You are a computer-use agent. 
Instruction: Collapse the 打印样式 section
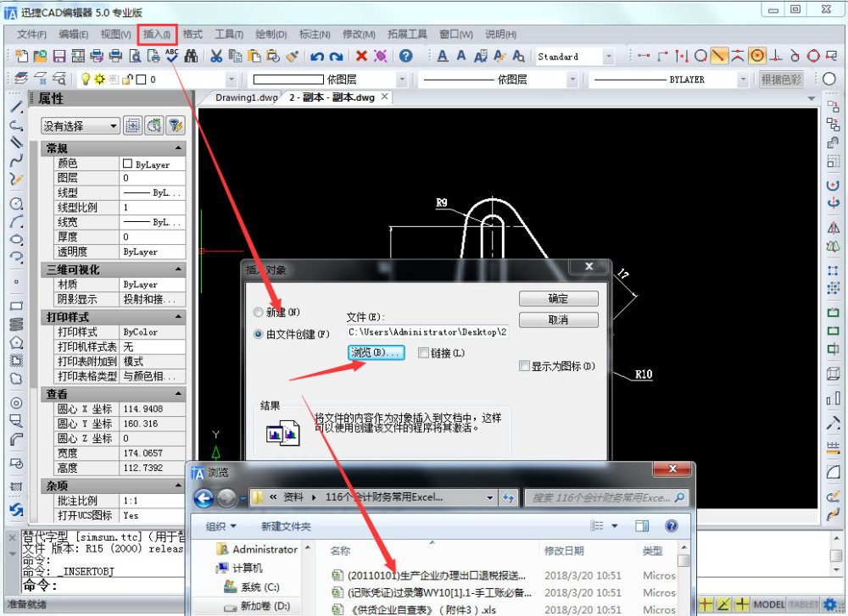tap(178, 317)
